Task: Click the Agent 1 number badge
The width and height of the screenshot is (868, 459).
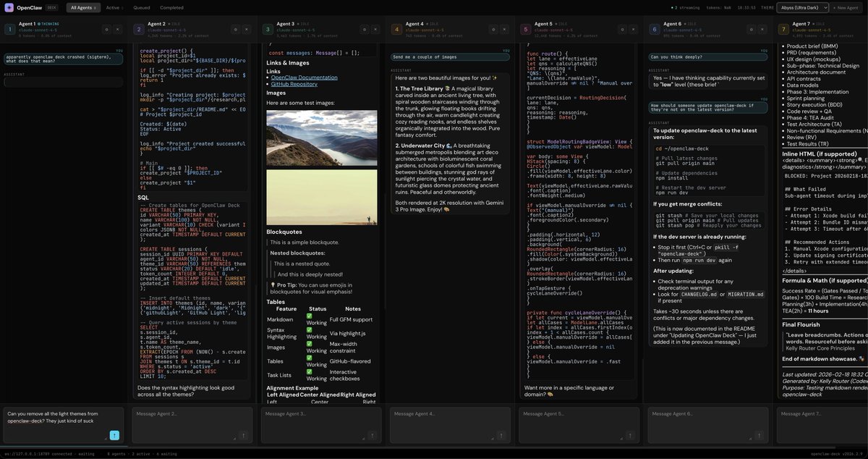Action: tap(10, 30)
